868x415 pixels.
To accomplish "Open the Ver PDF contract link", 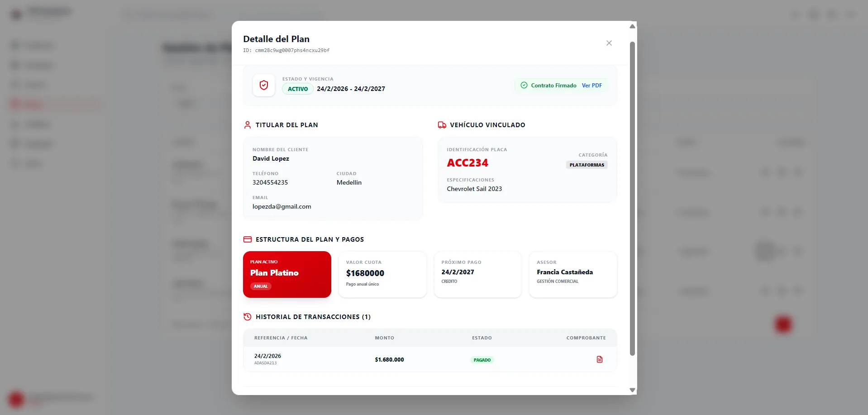I will 591,85.
